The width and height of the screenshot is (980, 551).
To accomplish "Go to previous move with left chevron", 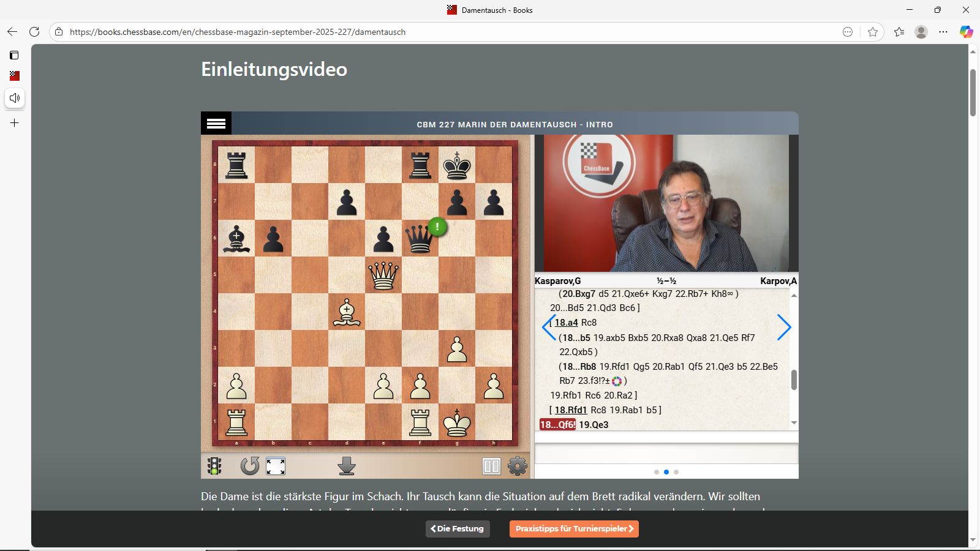I will pyautogui.click(x=548, y=328).
